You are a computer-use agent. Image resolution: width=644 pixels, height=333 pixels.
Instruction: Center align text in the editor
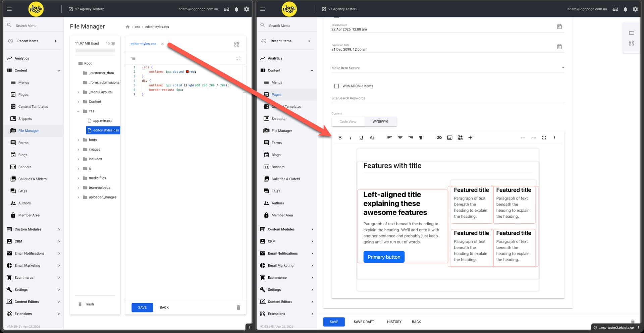coord(400,137)
